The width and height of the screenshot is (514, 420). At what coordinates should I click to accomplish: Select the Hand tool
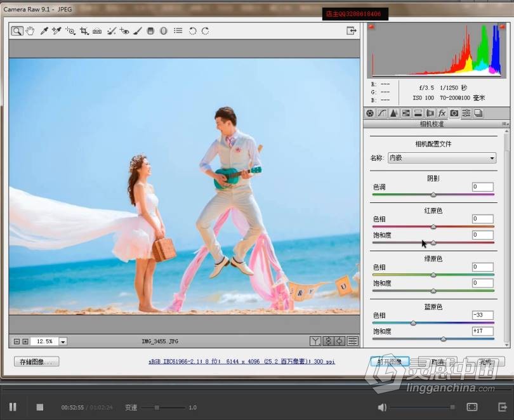pos(30,31)
